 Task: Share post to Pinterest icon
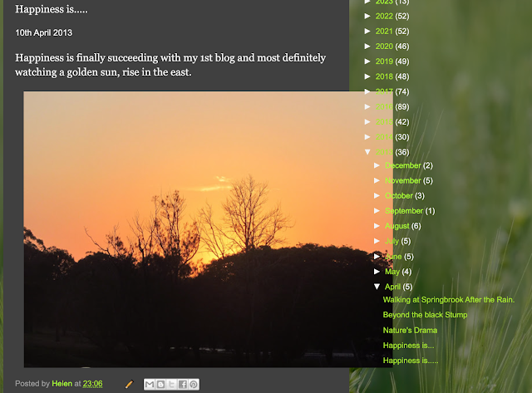194,384
